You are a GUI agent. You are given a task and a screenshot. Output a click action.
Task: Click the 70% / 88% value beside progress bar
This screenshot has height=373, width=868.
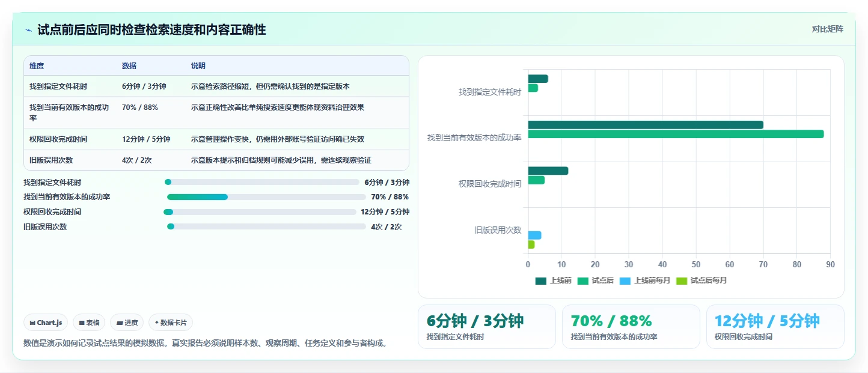coord(390,197)
